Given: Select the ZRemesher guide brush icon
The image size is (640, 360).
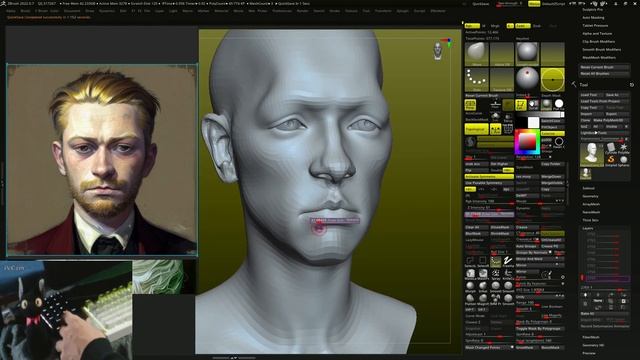Looking at the screenshot, I should pos(508,261).
